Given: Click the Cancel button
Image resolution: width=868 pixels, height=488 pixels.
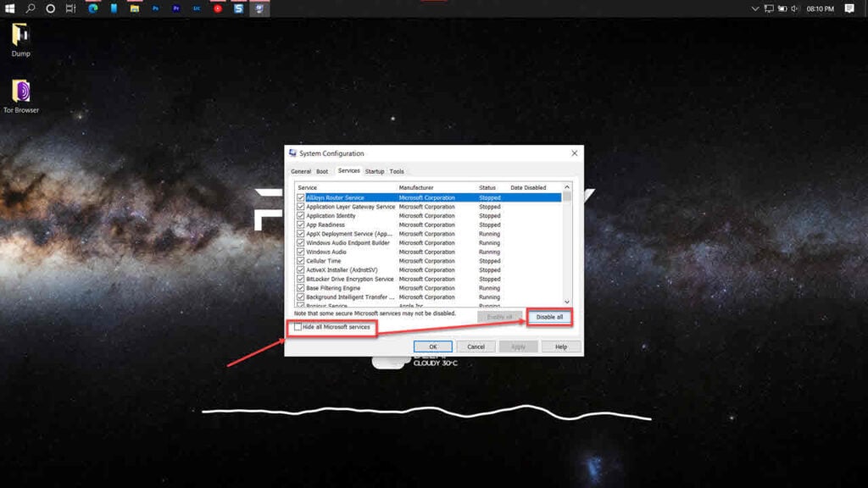Looking at the screenshot, I should [476, 347].
